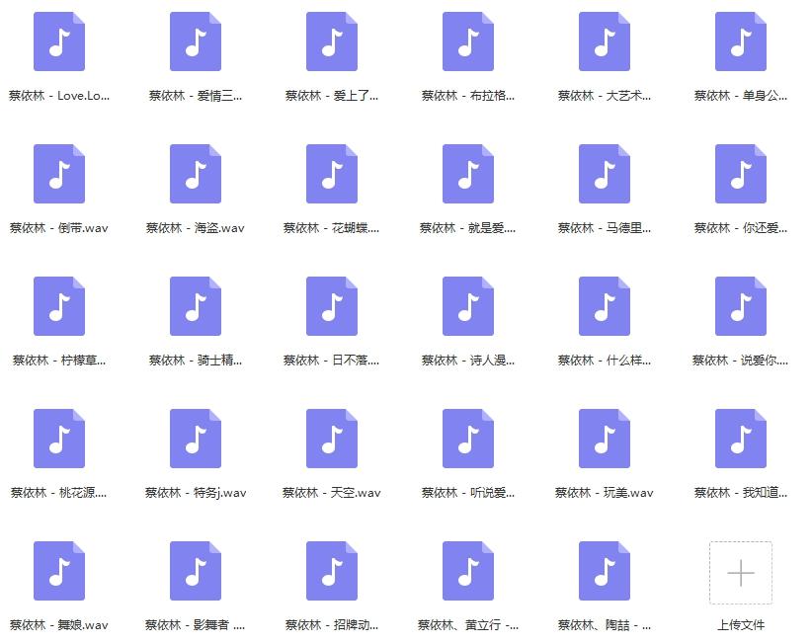Click the file name 蔡依林 - 舞娘.wav
The height and width of the screenshot is (644, 812).
[59, 626]
